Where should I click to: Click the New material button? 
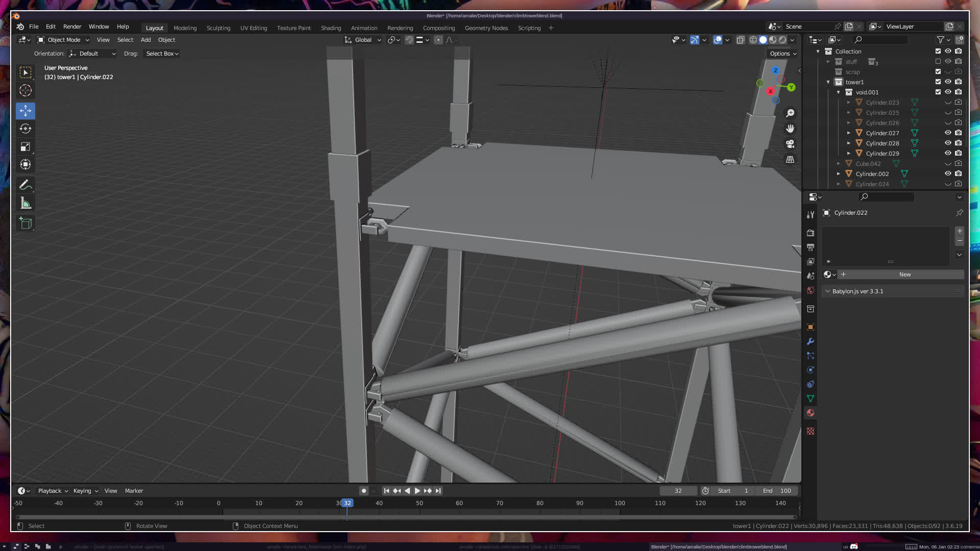coord(904,274)
